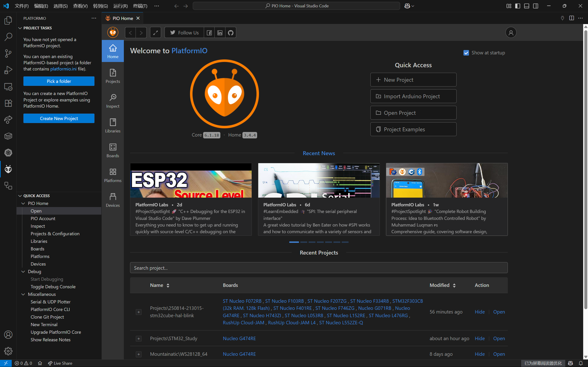
Task: Toggle Show at startup checkbox
Action: (x=466, y=53)
